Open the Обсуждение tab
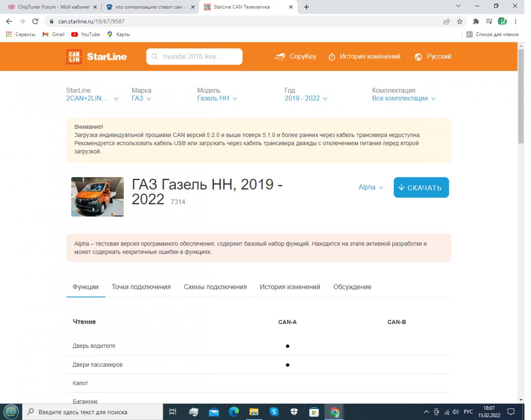Viewport: 531px width, 420px height. (352, 287)
